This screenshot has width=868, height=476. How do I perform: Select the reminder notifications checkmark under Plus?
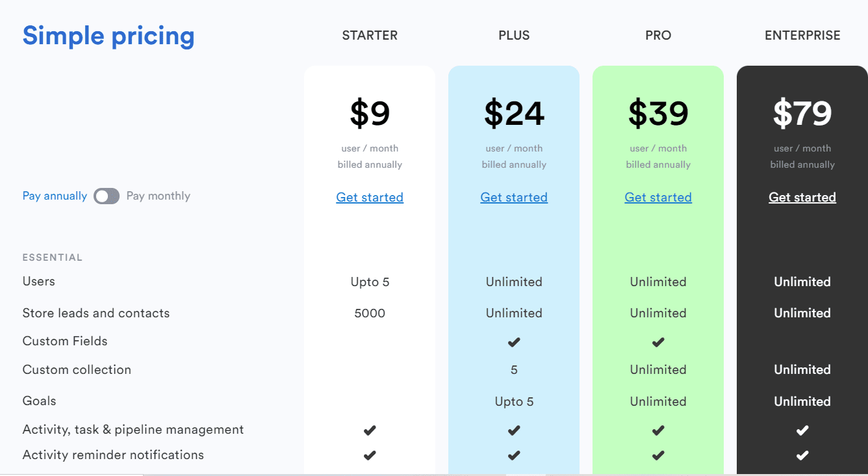tap(514, 455)
